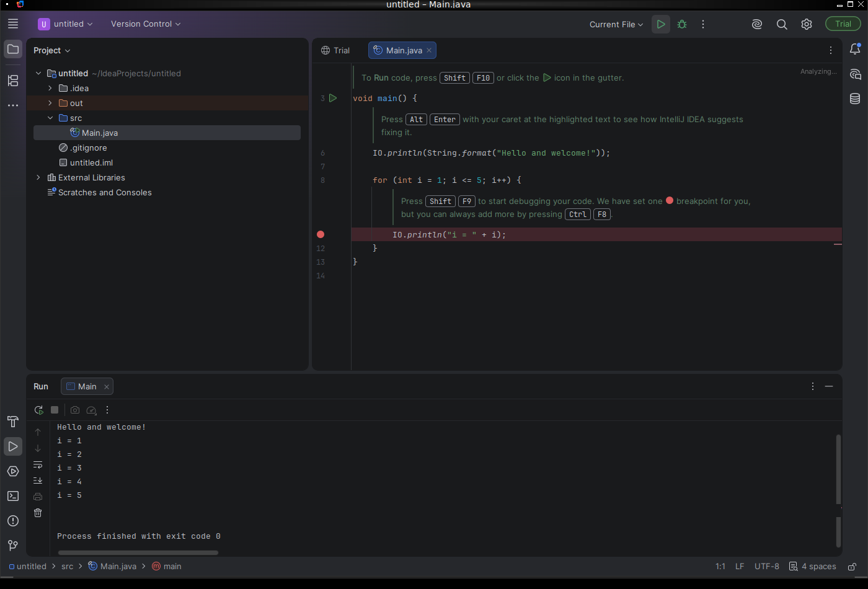The height and width of the screenshot is (589, 868).
Task: Show the Structure tool window
Action: (13, 81)
